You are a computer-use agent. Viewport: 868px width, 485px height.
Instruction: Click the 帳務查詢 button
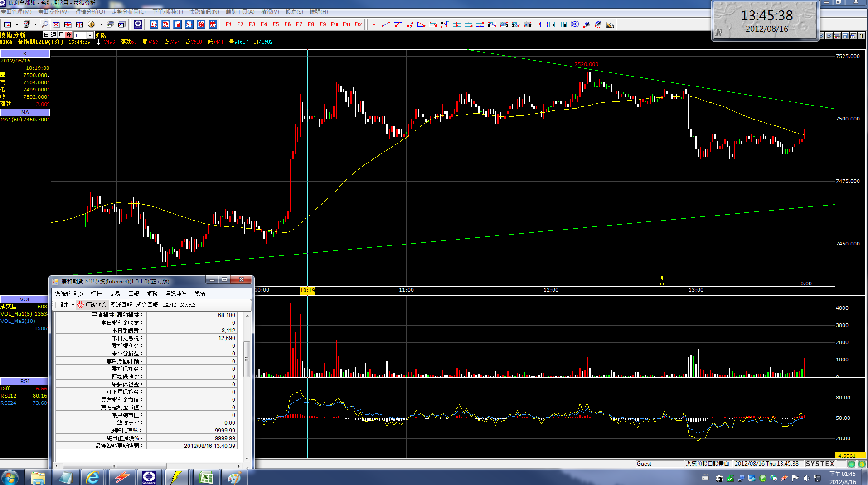pyautogui.click(x=92, y=305)
